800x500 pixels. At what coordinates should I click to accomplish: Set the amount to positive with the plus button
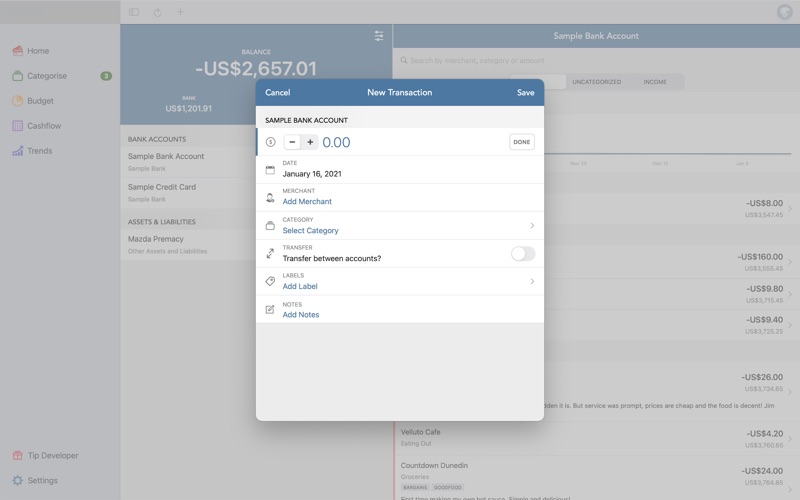coord(310,142)
